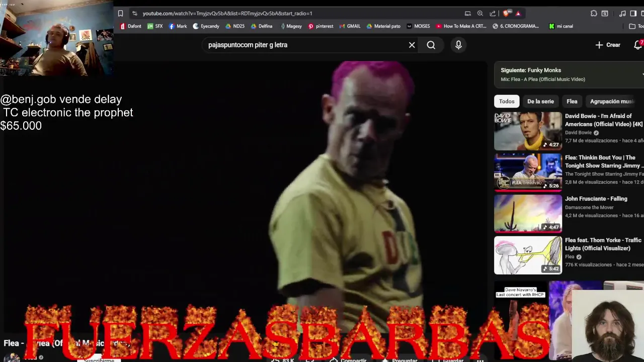This screenshot has height=362, width=644.
Task: Open the bookmarks folder at bar's right end
Action: (x=636, y=26)
